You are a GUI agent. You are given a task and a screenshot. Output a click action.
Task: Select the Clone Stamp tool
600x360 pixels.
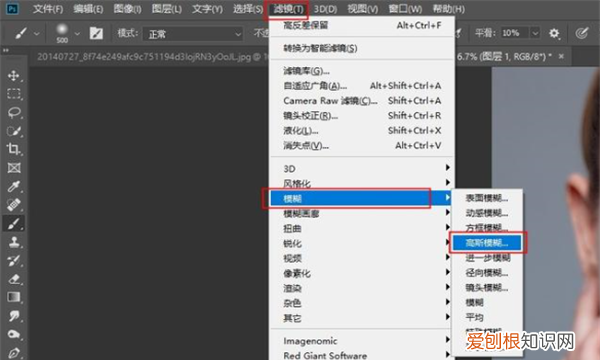[14, 242]
